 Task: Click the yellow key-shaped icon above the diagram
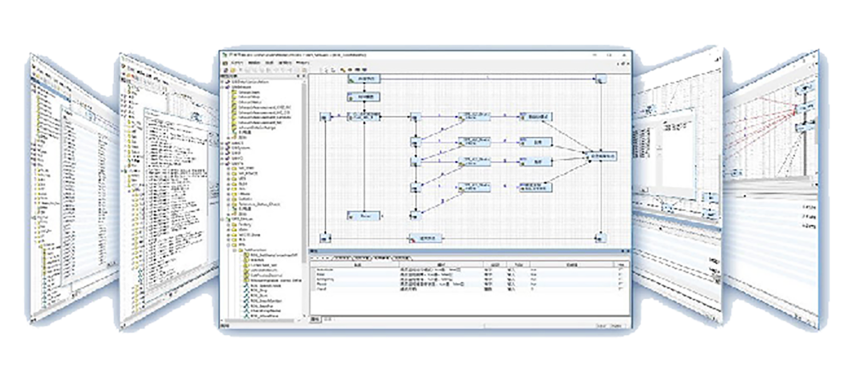(x=342, y=69)
